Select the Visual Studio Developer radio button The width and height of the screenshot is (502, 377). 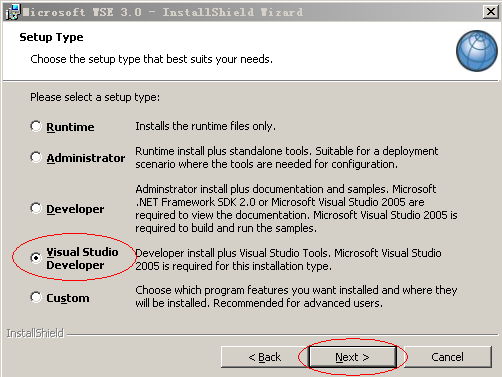pyautogui.click(x=36, y=258)
